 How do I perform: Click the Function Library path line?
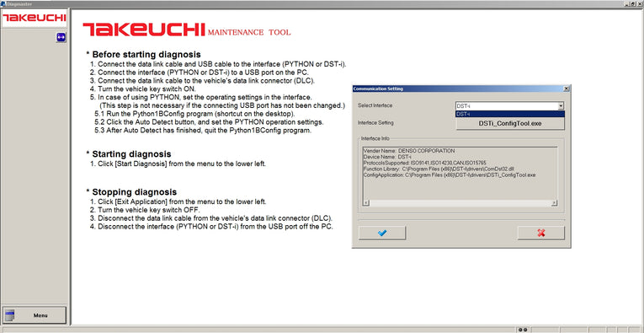point(439,169)
